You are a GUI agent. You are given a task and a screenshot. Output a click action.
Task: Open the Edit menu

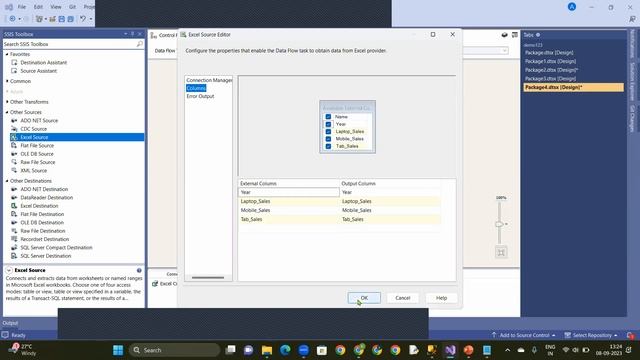(38, 7)
